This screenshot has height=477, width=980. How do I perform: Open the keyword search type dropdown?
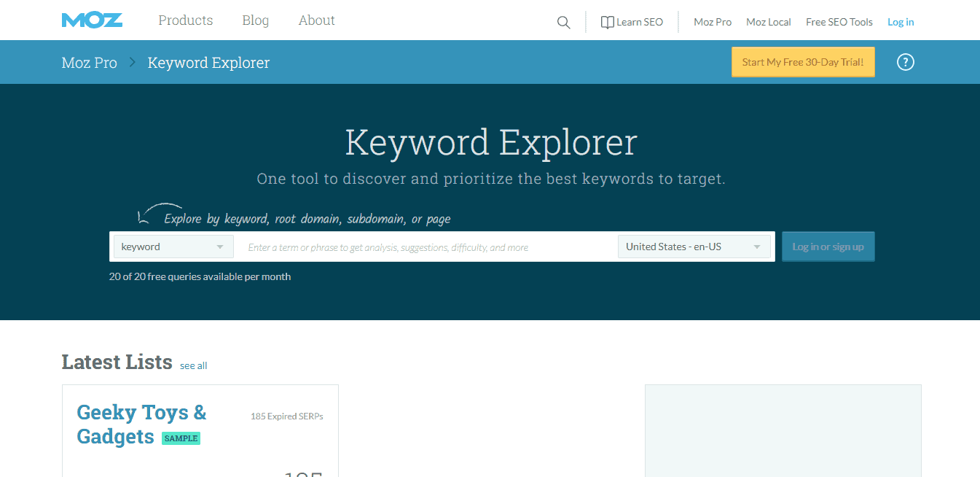click(x=173, y=246)
